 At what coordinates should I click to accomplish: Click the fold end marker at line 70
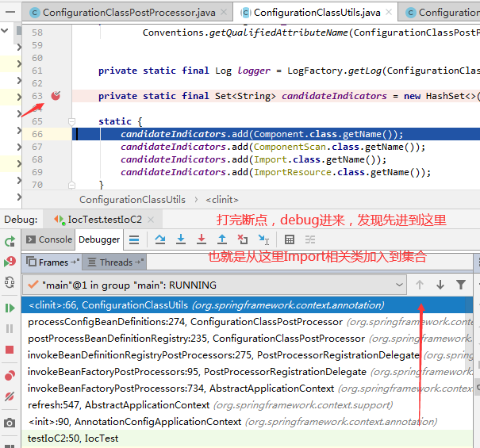pyautogui.click(x=71, y=185)
